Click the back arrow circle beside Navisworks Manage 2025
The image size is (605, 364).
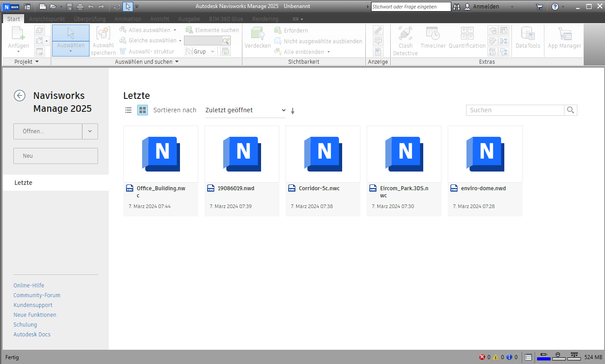tap(19, 95)
